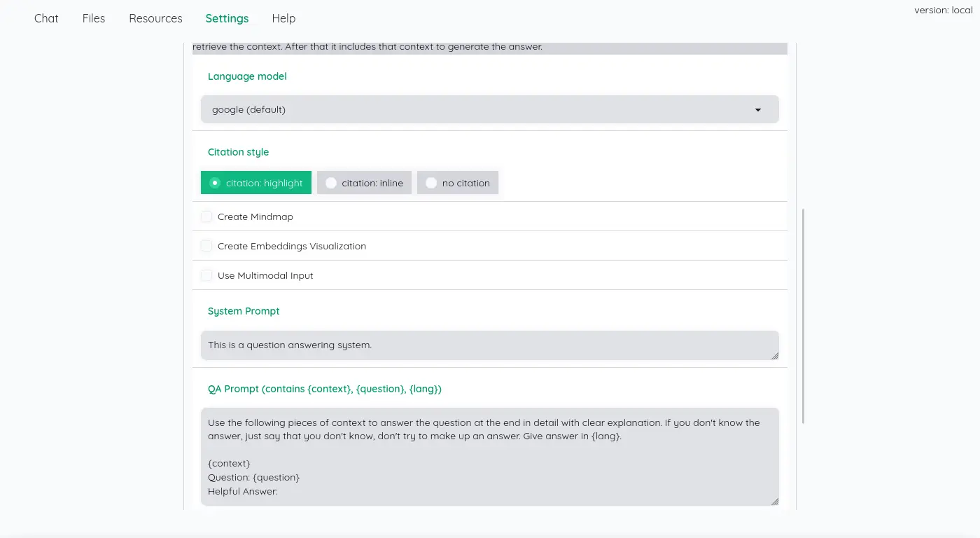Click the 'Citation style' section heading
The image size is (980, 538).
[238, 152]
